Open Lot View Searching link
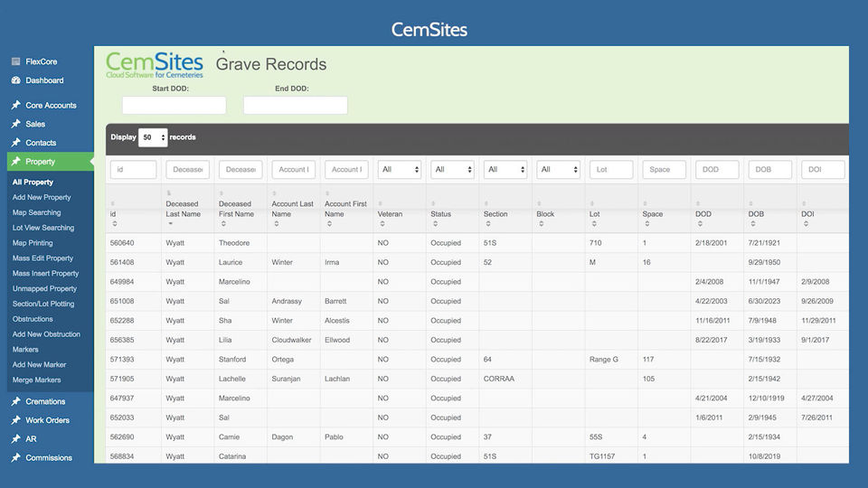This screenshot has width=868, height=488. click(x=43, y=228)
